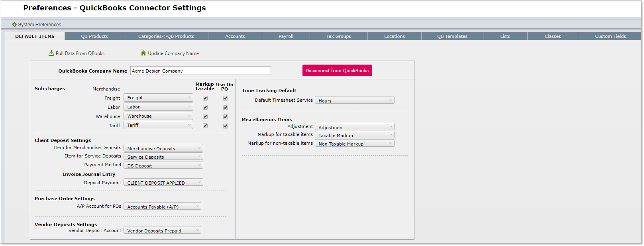The width and height of the screenshot is (644, 246).
Task: Switch to the Tax Groups tab
Action: pos(339,36)
